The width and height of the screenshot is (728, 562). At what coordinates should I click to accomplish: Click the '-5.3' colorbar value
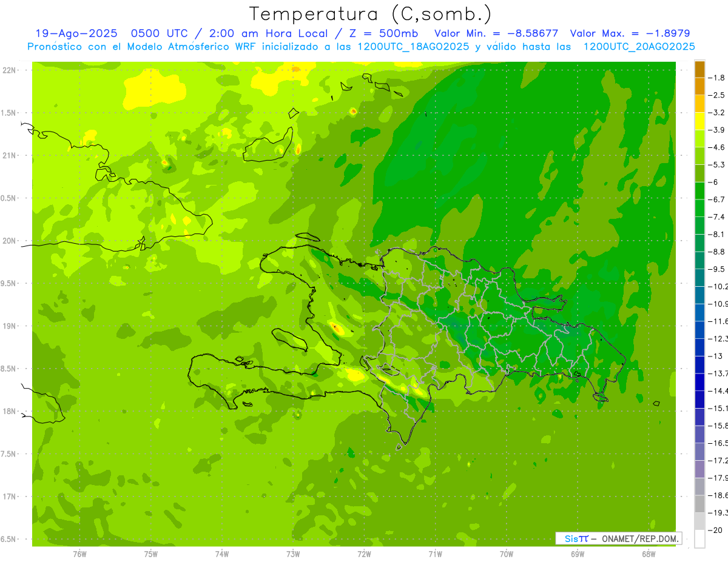(x=718, y=164)
